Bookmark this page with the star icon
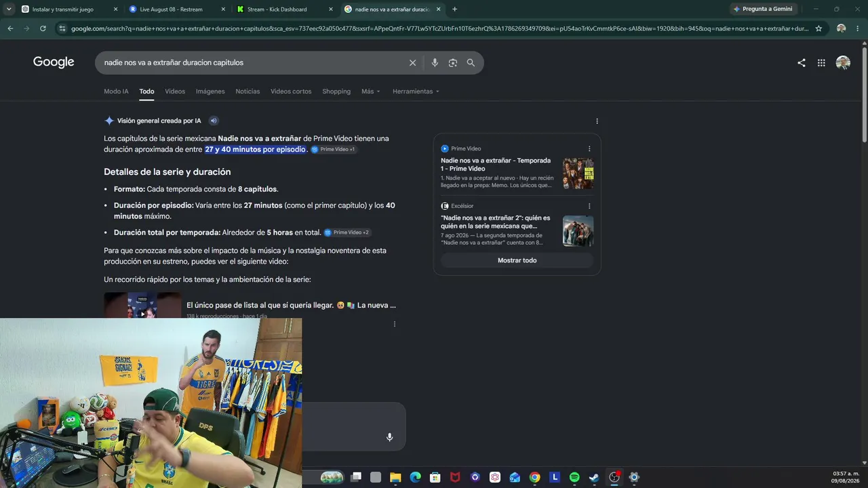Screen dimensions: 868x488 click(x=818, y=28)
